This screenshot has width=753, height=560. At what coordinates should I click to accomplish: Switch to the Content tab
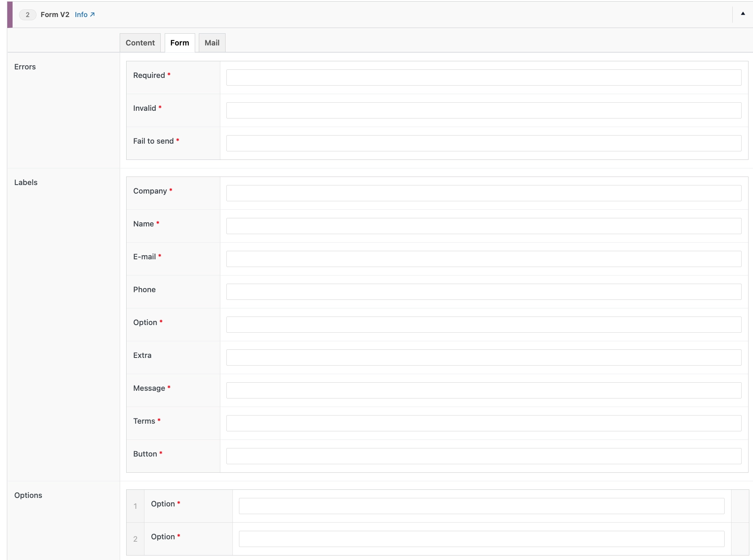(x=140, y=43)
